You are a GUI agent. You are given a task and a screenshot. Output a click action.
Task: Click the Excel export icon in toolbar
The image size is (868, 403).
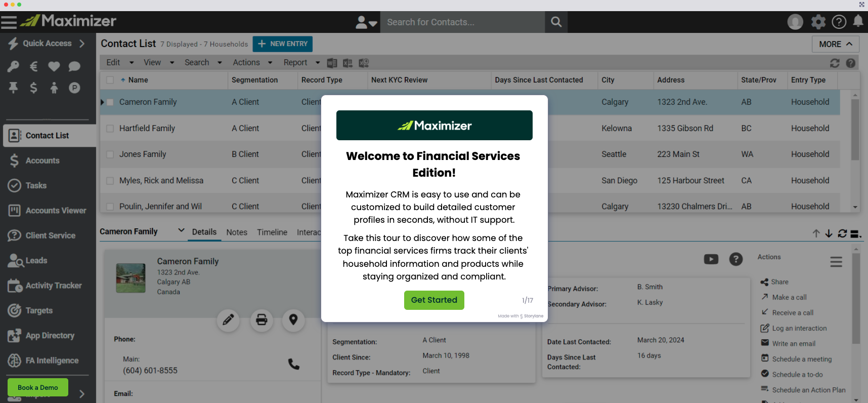click(348, 63)
